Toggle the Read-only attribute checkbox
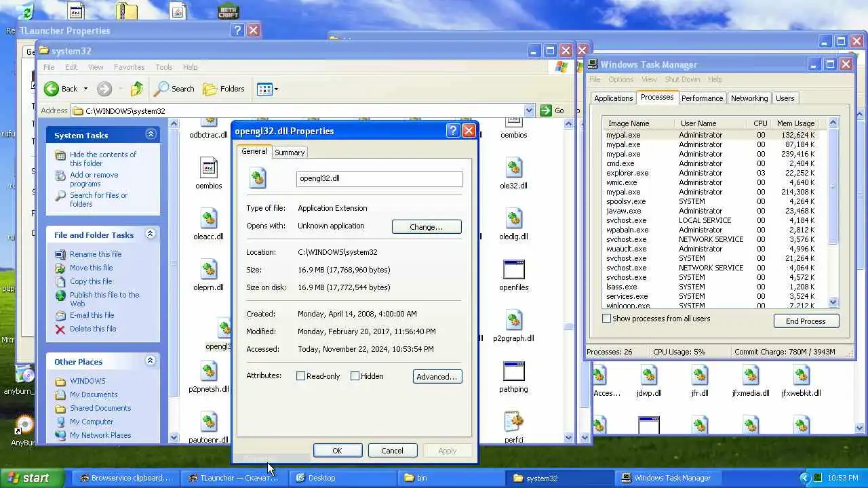868x488 pixels. click(x=301, y=376)
